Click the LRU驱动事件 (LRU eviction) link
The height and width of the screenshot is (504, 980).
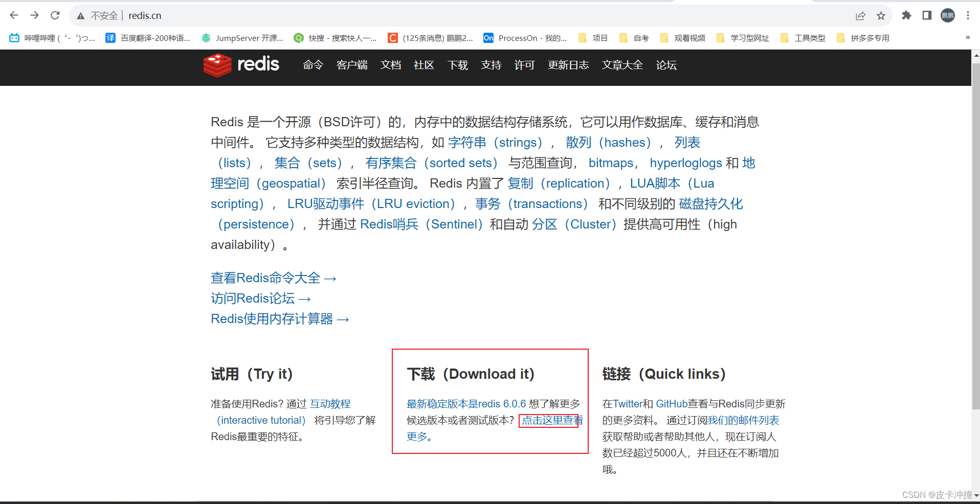pos(371,203)
